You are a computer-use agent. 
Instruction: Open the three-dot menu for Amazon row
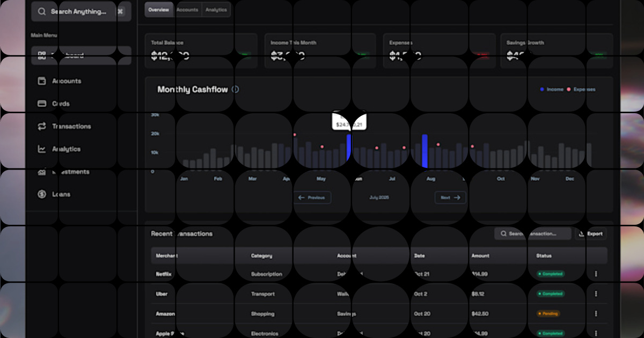click(x=596, y=313)
